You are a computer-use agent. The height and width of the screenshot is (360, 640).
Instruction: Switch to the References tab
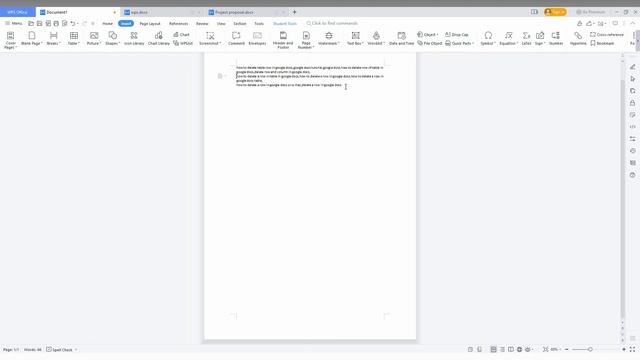pyautogui.click(x=178, y=24)
